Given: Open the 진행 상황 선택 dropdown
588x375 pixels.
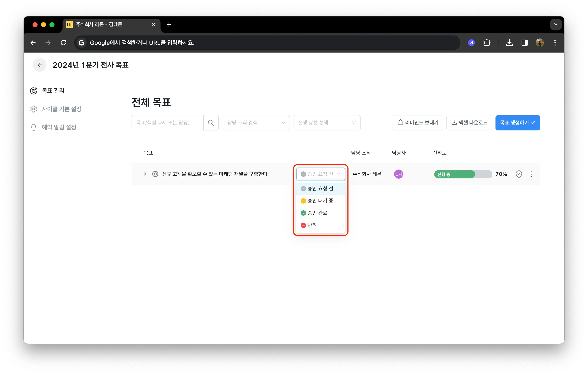Looking at the screenshot, I should pyautogui.click(x=327, y=123).
